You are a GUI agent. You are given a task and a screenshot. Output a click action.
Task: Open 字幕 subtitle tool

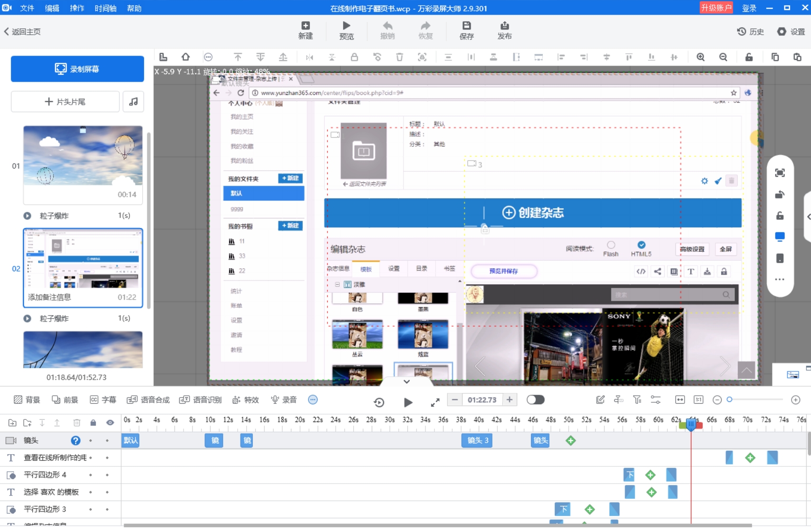(x=103, y=400)
